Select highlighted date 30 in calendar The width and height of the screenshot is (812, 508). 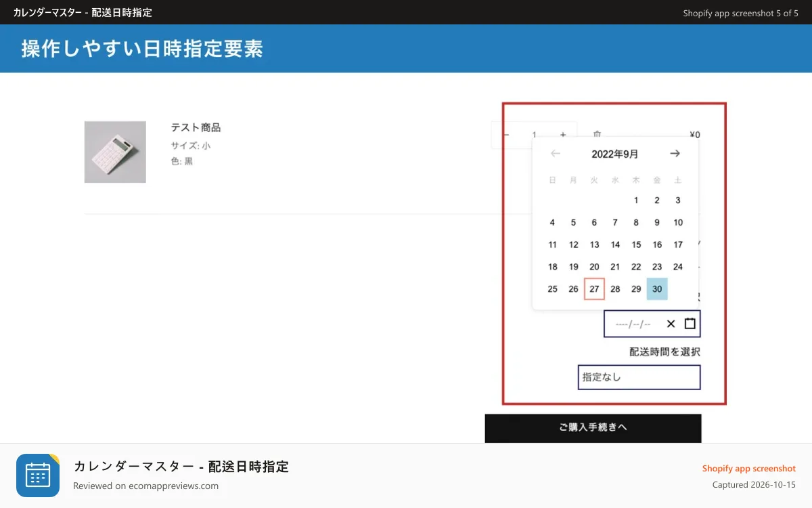point(657,289)
